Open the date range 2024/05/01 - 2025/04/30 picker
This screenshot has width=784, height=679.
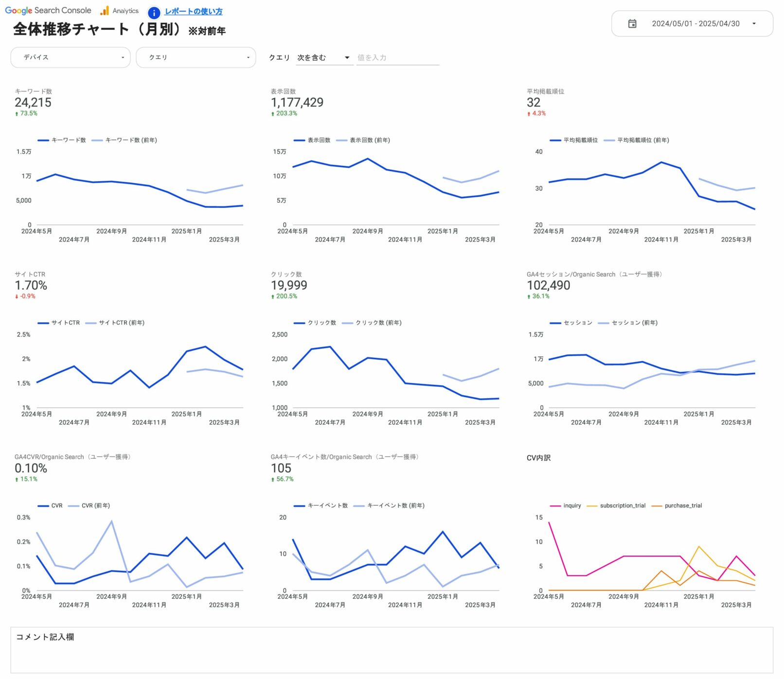click(x=695, y=23)
